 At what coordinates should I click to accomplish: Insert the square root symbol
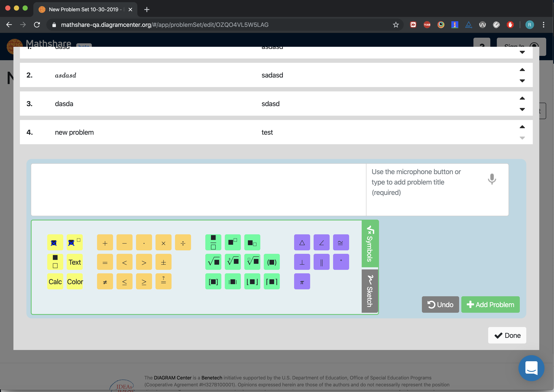213,262
